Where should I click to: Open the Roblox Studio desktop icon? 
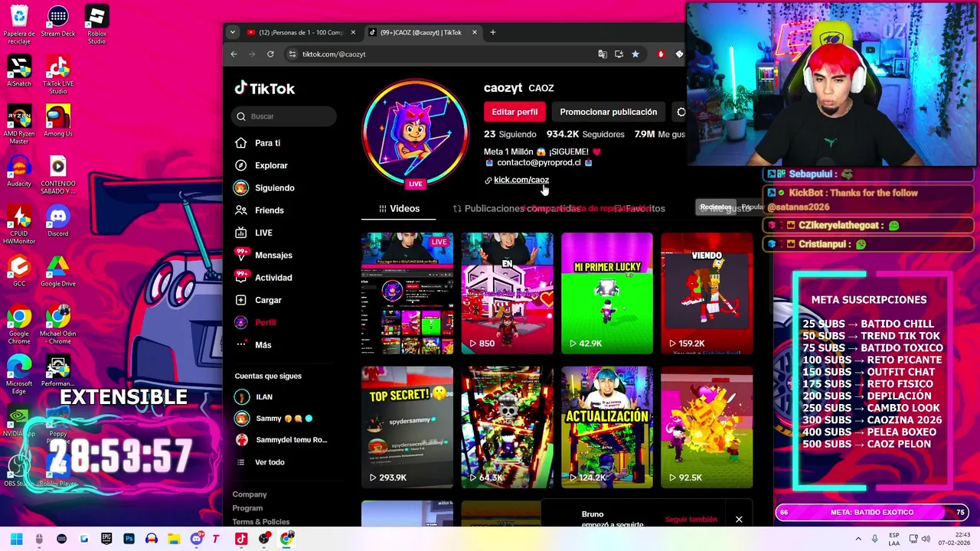[x=96, y=24]
